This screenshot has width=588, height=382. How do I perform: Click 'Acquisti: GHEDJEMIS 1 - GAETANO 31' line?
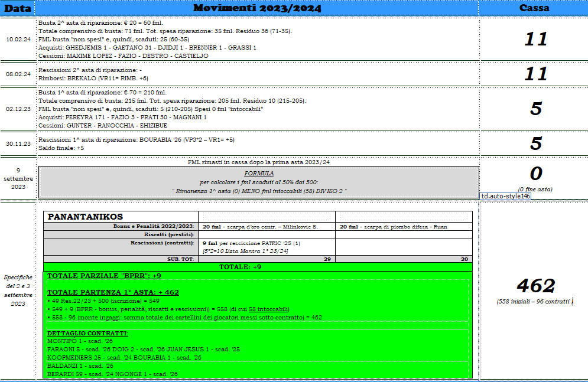pyautogui.click(x=147, y=48)
